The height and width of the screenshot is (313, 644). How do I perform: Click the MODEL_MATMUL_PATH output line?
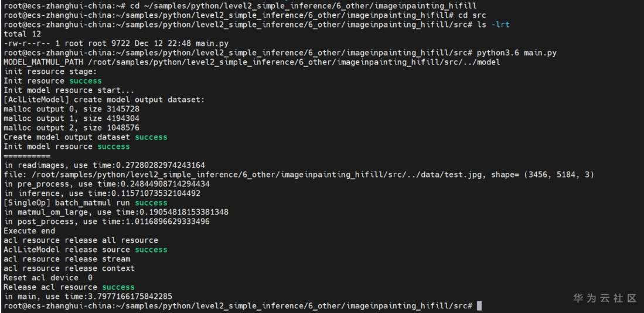(x=252, y=62)
